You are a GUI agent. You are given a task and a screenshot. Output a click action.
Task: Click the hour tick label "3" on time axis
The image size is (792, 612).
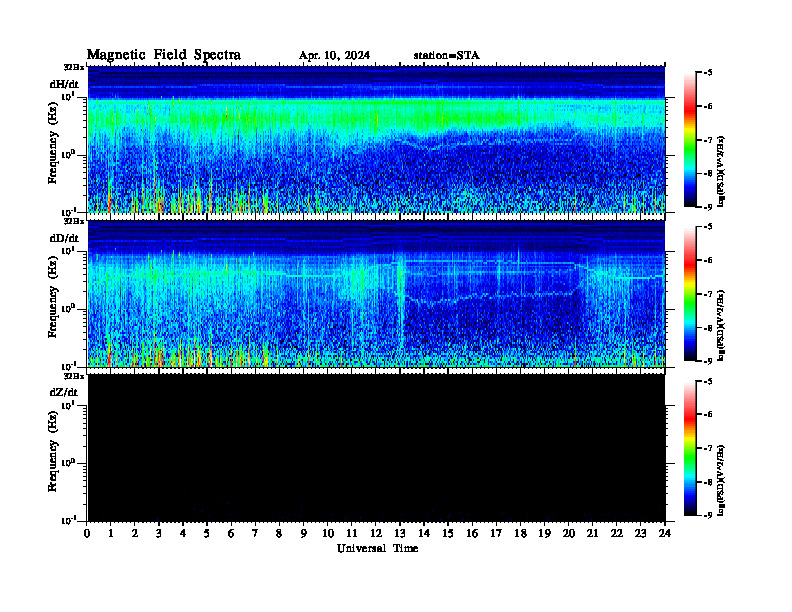[x=159, y=534]
